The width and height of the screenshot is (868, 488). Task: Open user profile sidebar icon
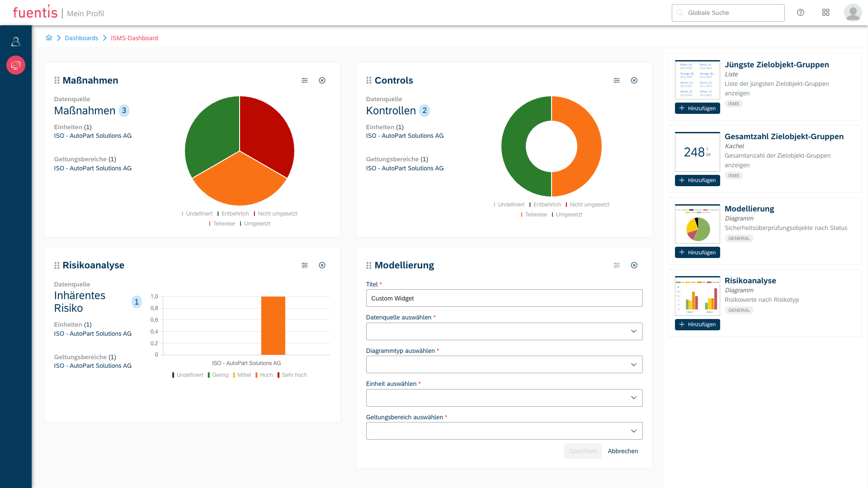tap(16, 42)
